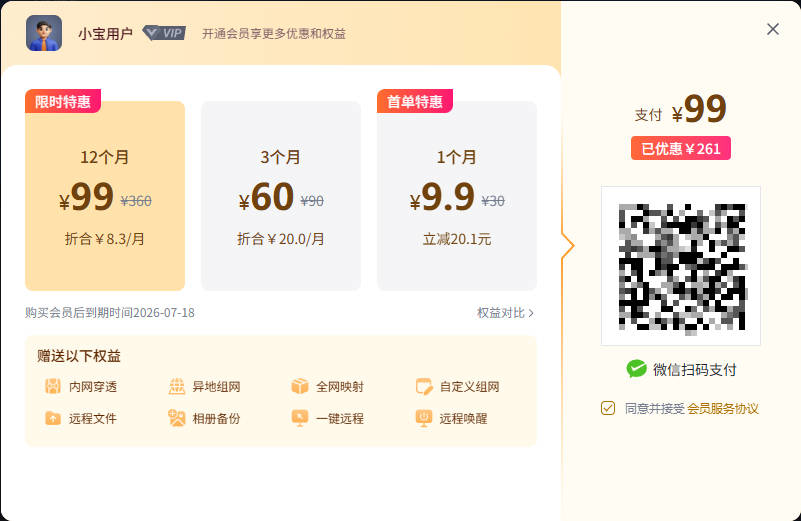Click the 内网穿透 benefit icon
The image size is (801, 521).
53,386
